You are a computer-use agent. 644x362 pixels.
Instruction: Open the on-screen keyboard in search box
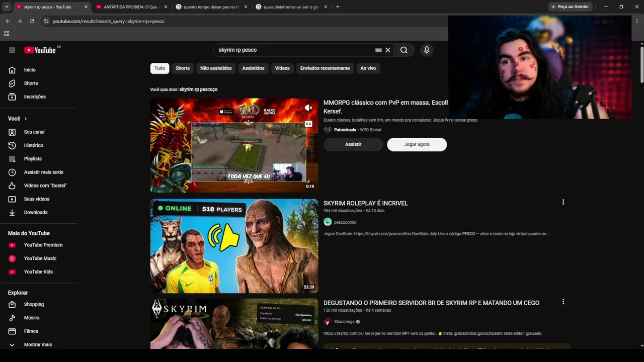pos(378,50)
